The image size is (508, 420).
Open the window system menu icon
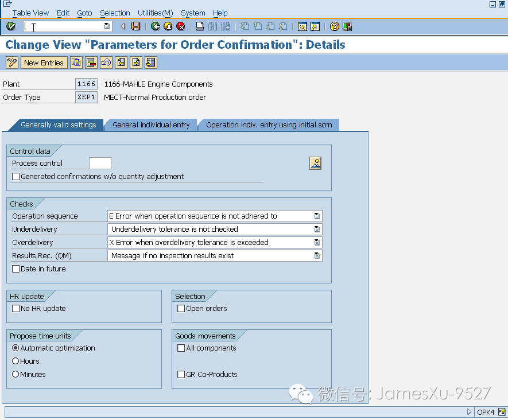click(x=7, y=4)
